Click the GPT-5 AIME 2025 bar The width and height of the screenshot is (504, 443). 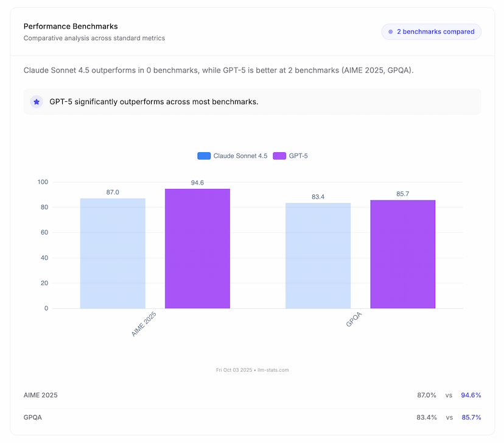coord(197,249)
